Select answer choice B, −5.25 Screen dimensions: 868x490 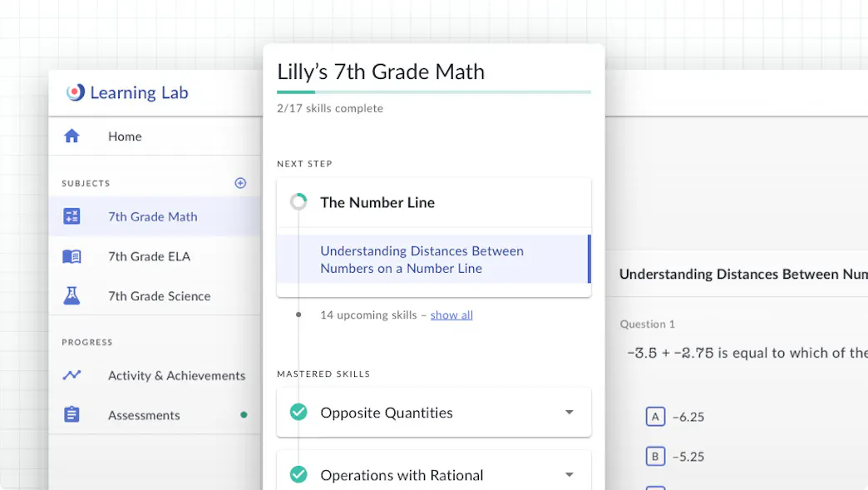point(655,456)
